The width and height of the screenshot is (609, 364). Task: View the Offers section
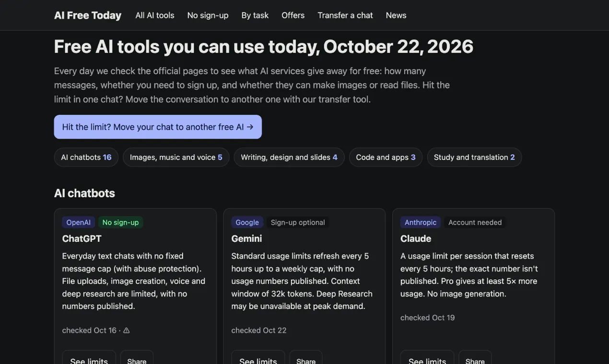click(x=293, y=15)
